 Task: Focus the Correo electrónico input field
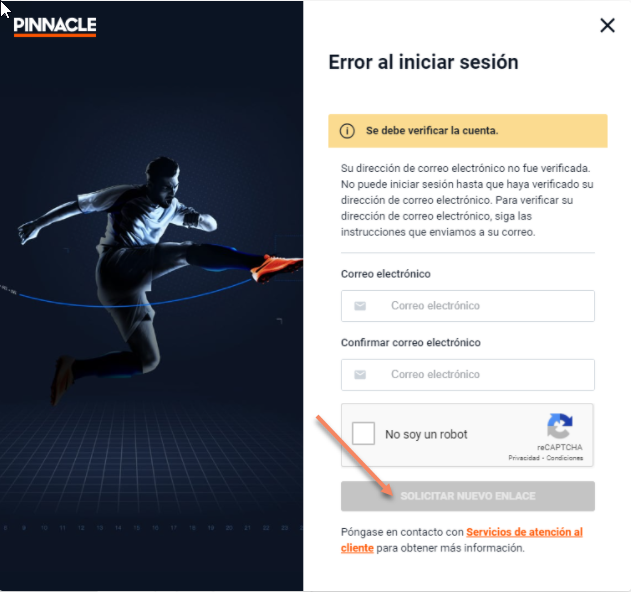pos(468,306)
